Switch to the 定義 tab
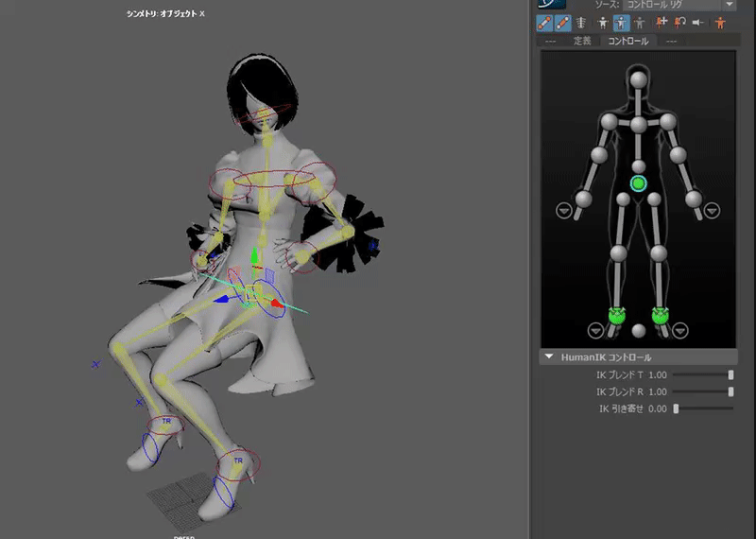 (581, 42)
